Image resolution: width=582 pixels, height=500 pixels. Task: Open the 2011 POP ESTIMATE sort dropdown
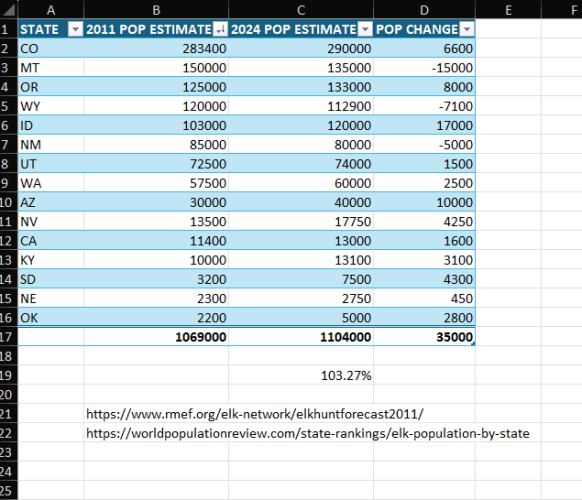pyautogui.click(x=220, y=29)
